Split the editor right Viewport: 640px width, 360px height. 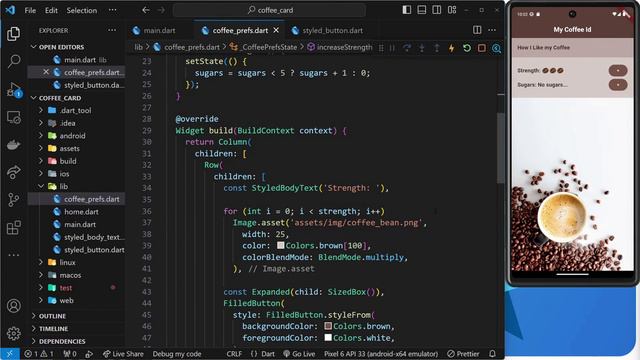477,30
